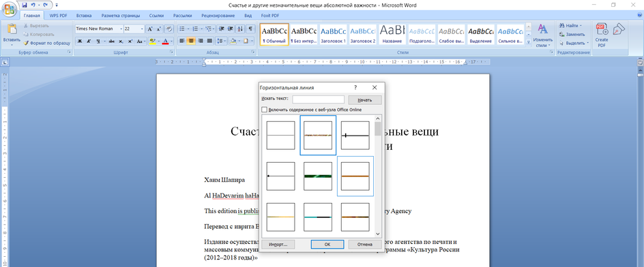
Task: Toggle strikethrough formatting
Action: [111, 41]
